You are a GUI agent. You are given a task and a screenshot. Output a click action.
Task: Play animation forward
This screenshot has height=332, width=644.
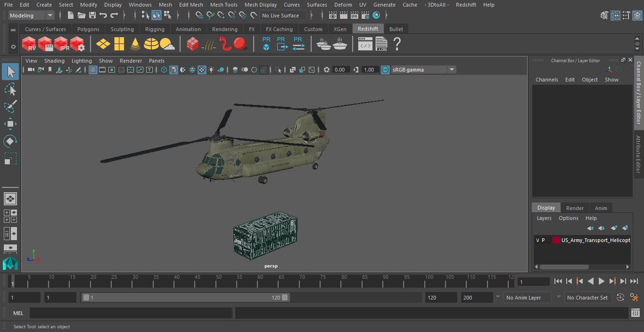[601, 281]
